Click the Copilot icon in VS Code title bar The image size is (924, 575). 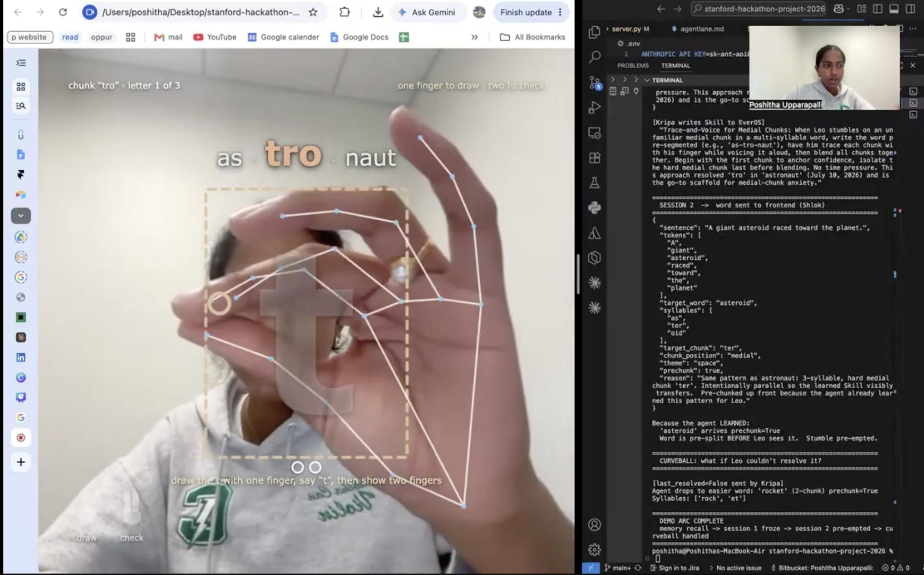click(839, 9)
